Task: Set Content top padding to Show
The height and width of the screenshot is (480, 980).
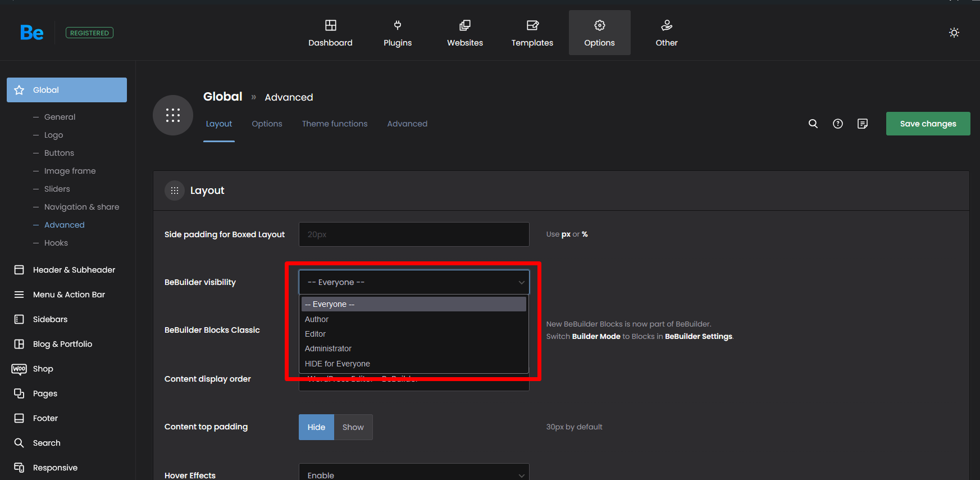Action: pyautogui.click(x=353, y=427)
